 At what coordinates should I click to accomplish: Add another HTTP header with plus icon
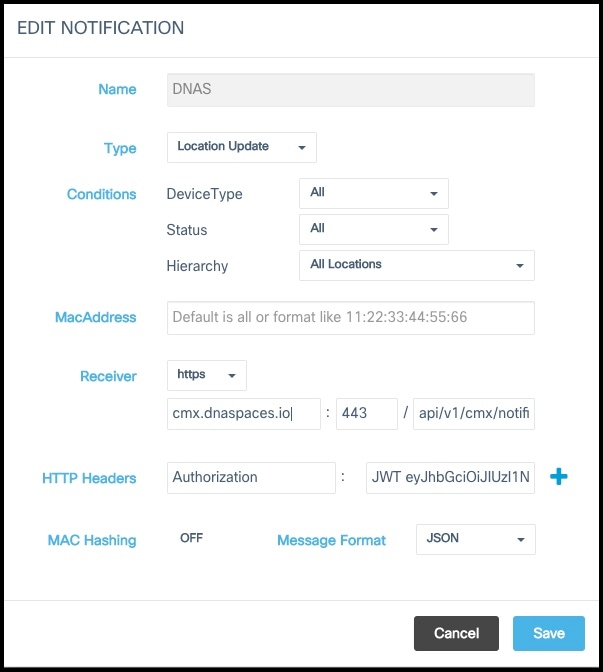tap(558, 477)
